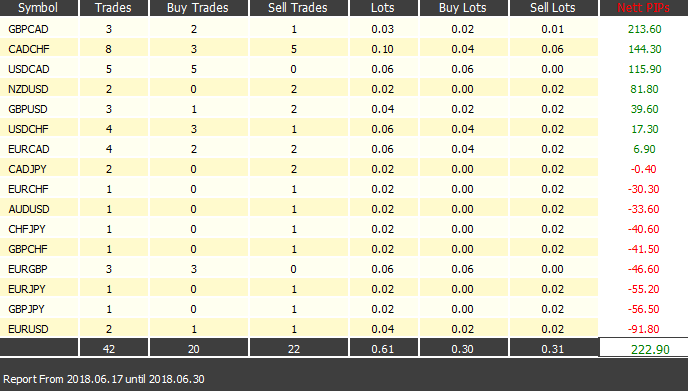
Task: Click USDCHF Nett PIPs value 17.30
Action: [x=645, y=129]
